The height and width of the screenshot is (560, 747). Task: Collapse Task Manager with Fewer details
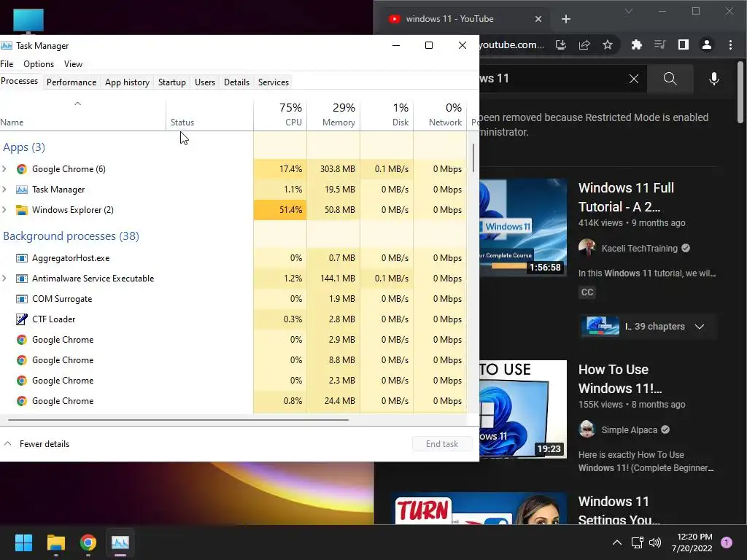tap(36, 444)
